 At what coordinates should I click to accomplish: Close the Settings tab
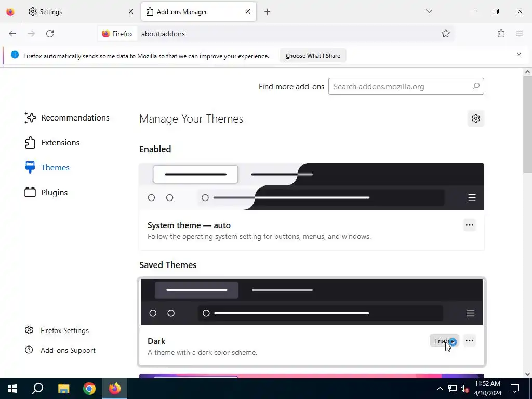(x=131, y=11)
